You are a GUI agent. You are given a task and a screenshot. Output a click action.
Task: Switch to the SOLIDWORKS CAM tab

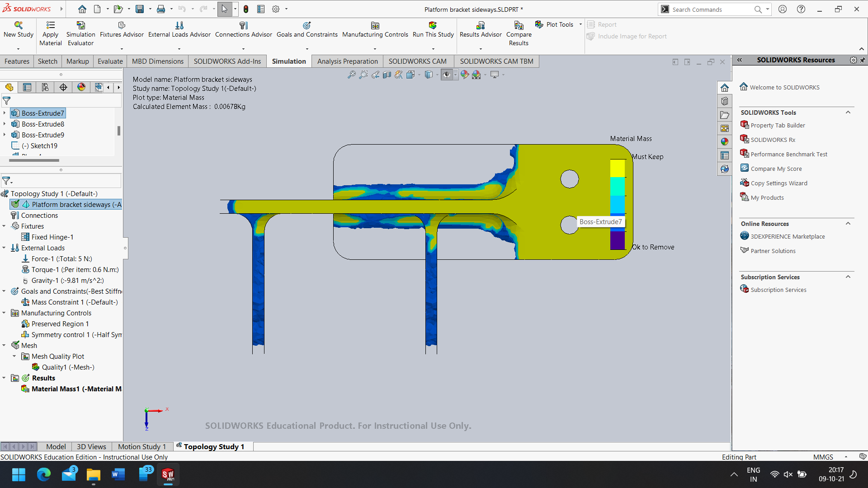point(417,61)
